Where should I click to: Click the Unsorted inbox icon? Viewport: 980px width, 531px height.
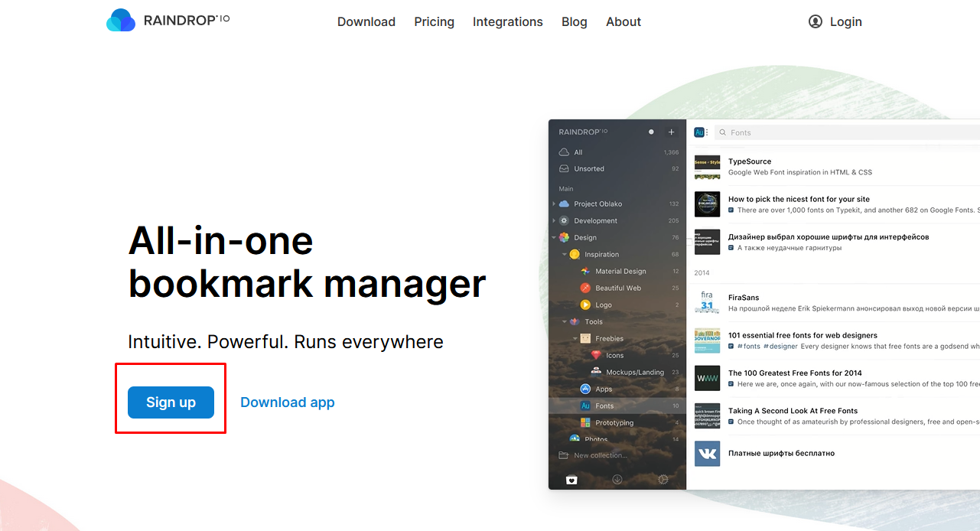[564, 168]
